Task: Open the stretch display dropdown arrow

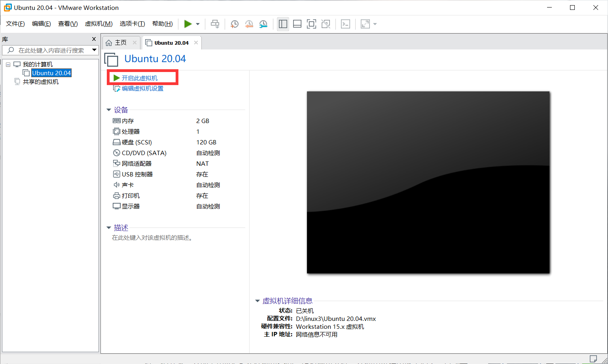Action: 375,24
